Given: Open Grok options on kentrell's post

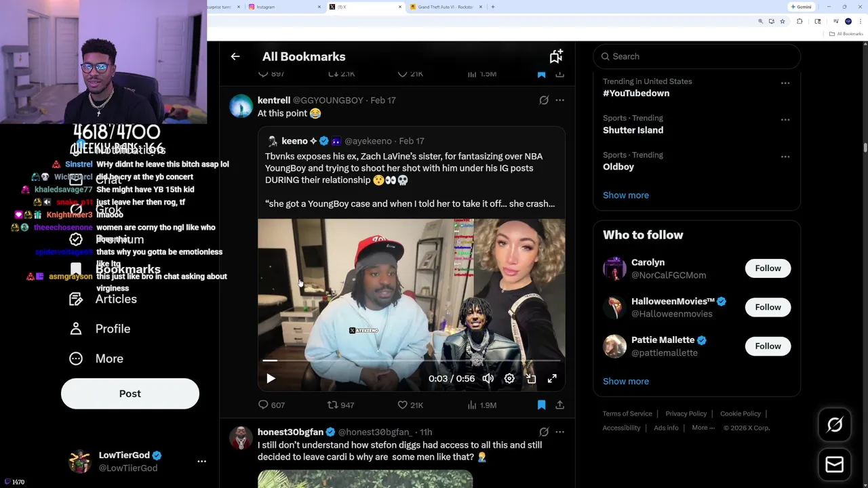Looking at the screenshot, I should [x=544, y=100].
